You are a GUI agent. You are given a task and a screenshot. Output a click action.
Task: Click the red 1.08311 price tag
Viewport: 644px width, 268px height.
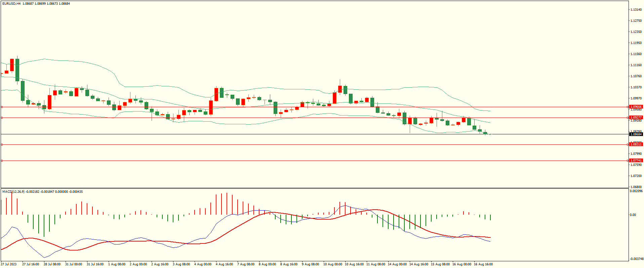tap(636, 144)
